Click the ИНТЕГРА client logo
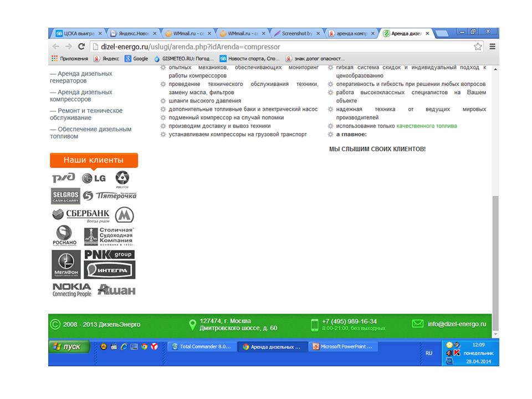The image size is (532, 399). 109,270
